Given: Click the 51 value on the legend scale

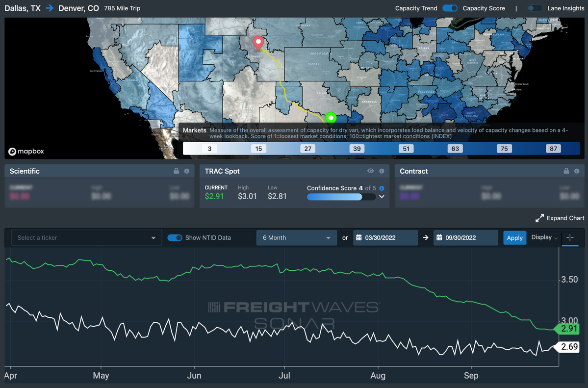Looking at the screenshot, I should (406, 149).
